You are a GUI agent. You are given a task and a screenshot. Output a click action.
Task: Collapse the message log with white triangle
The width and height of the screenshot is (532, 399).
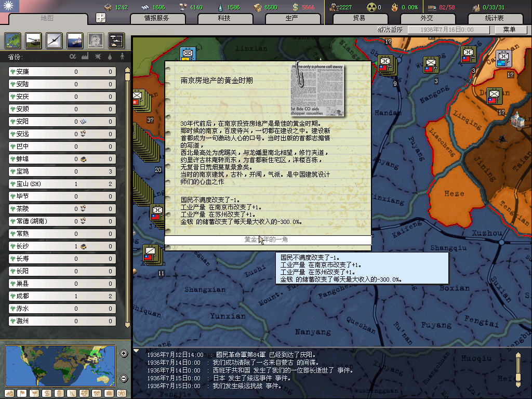(x=137, y=351)
